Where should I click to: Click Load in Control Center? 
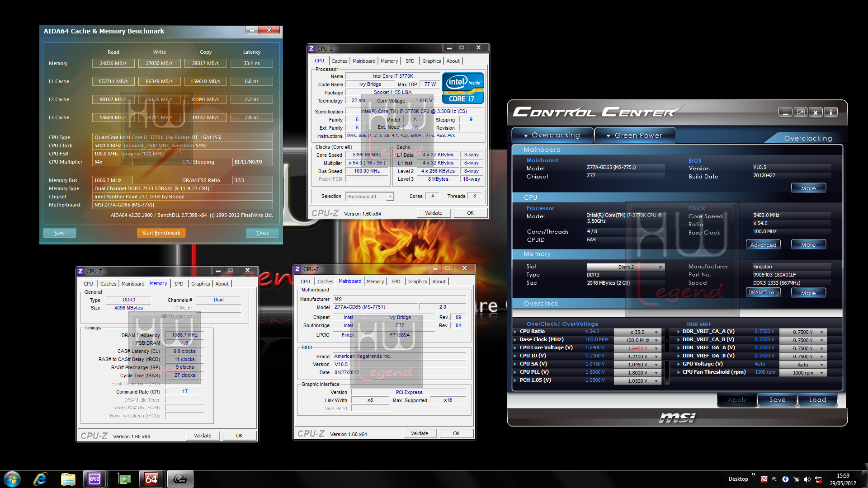tap(817, 400)
